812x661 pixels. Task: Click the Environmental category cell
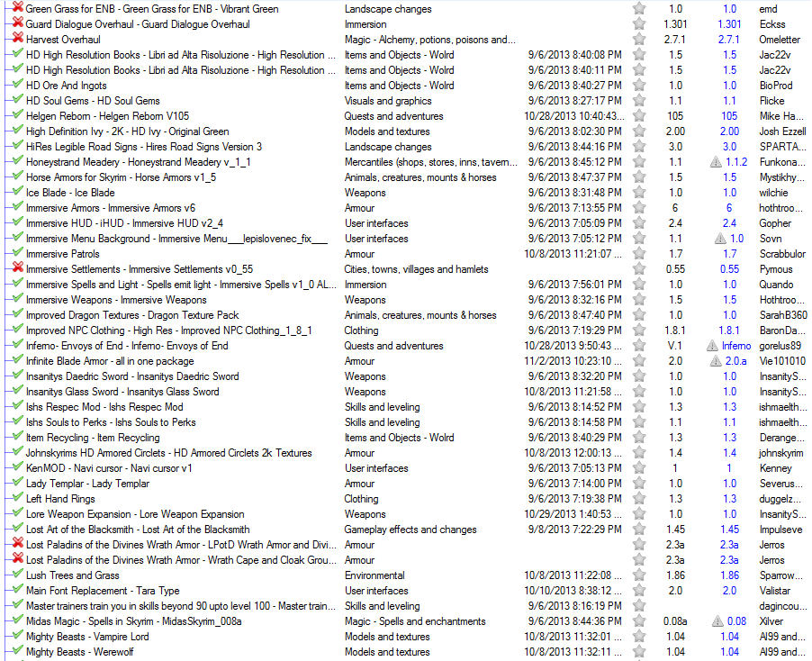(374, 575)
